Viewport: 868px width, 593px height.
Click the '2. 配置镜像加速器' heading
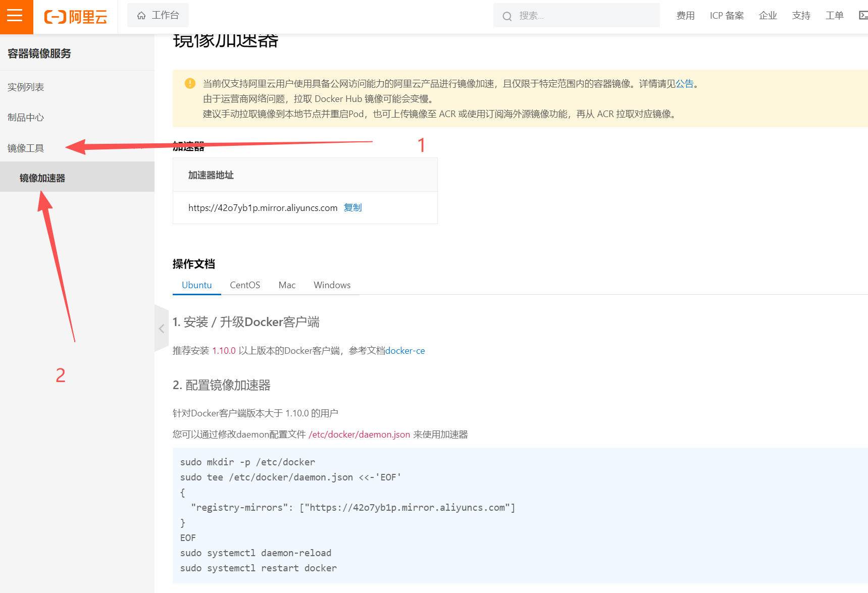point(222,385)
